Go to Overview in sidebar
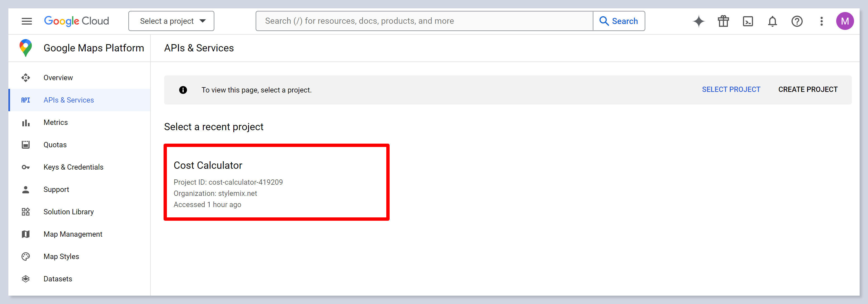The height and width of the screenshot is (304, 868). click(58, 78)
